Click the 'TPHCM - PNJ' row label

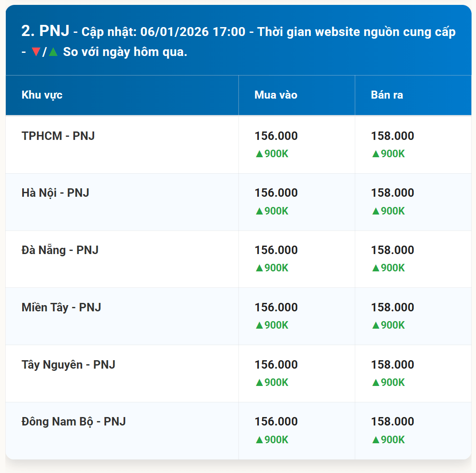tap(58, 136)
